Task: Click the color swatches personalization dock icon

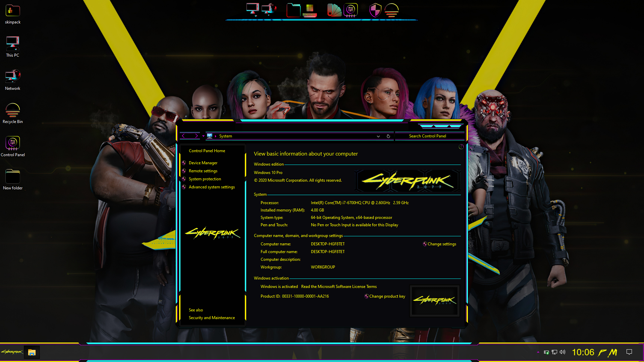Action: tap(334, 10)
